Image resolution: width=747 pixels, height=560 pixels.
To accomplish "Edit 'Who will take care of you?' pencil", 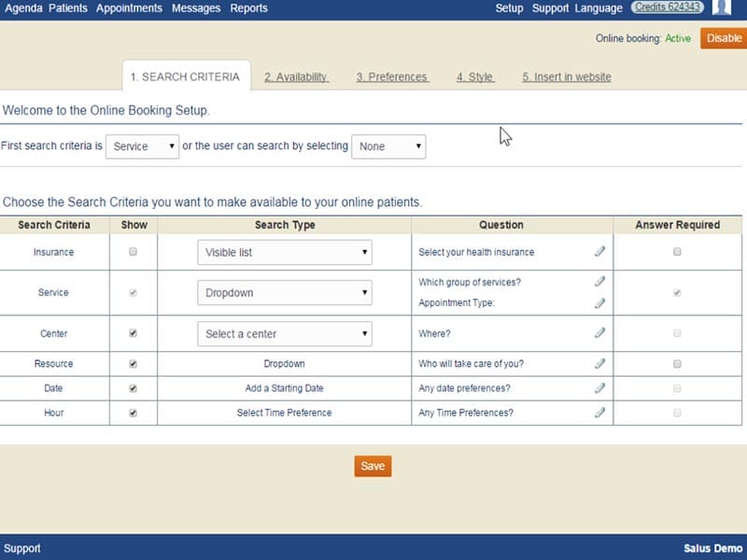I will coord(599,364).
